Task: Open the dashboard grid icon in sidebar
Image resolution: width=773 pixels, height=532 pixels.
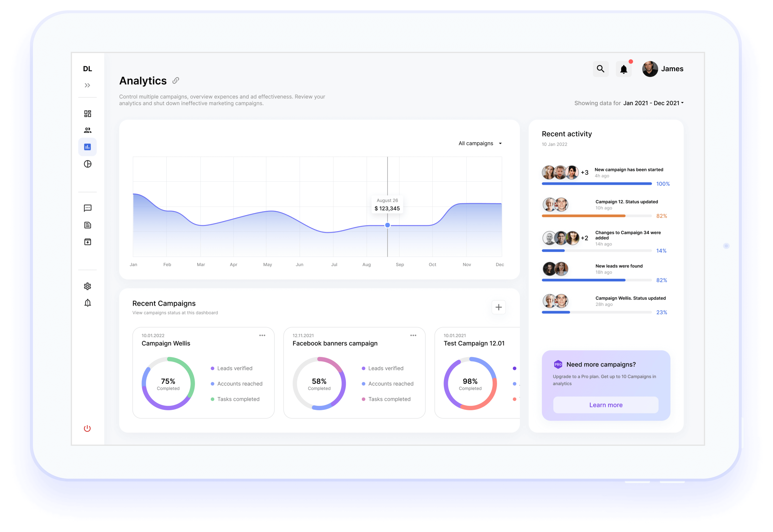Action: [x=88, y=114]
